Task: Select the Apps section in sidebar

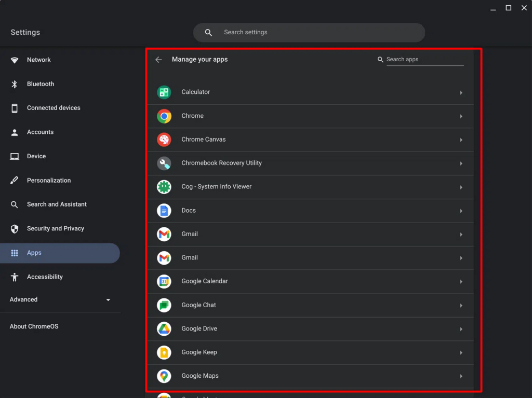Action: [x=60, y=253]
